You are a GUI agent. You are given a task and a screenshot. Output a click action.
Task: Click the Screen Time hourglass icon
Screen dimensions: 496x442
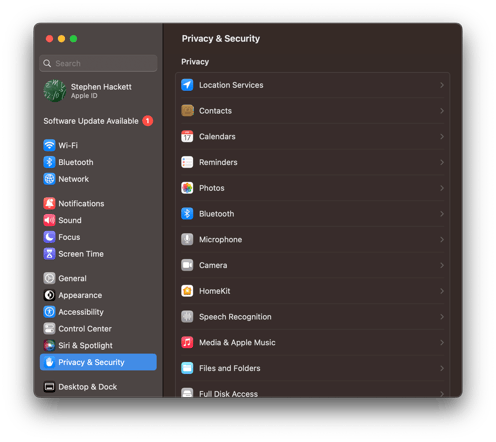click(x=49, y=254)
